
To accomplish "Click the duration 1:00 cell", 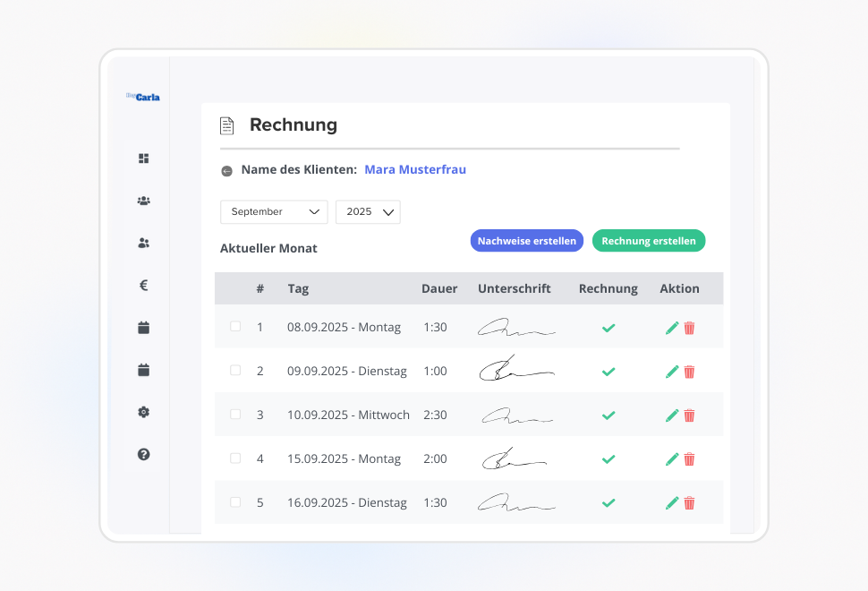I will click(x=435, y=371).
